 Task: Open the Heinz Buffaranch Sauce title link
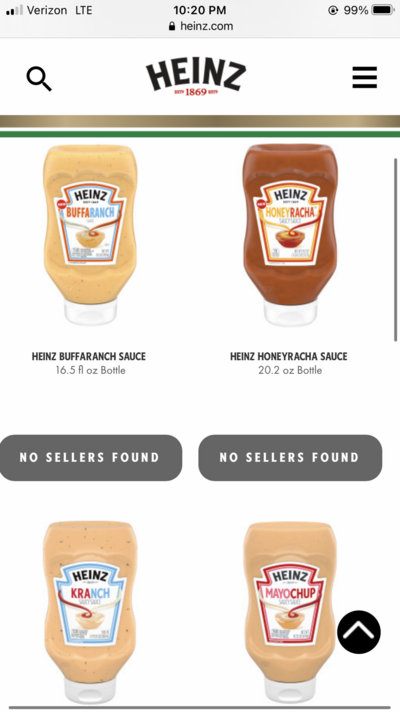[x=89, y=356]
